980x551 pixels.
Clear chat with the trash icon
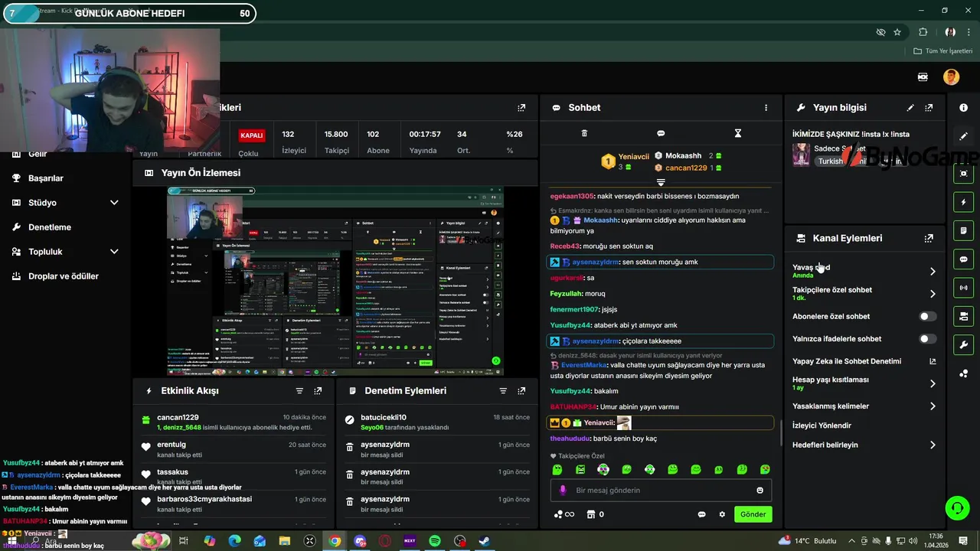[584, 133]
